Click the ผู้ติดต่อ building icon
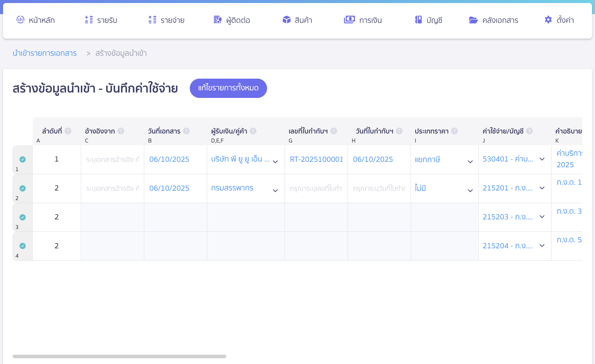Viewport: 595px width, 364px height. click(218, 20)
